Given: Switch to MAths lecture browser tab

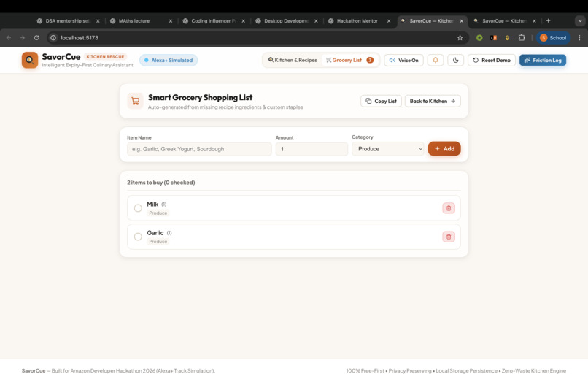Looking at the screenshot, I should (134, 21).
